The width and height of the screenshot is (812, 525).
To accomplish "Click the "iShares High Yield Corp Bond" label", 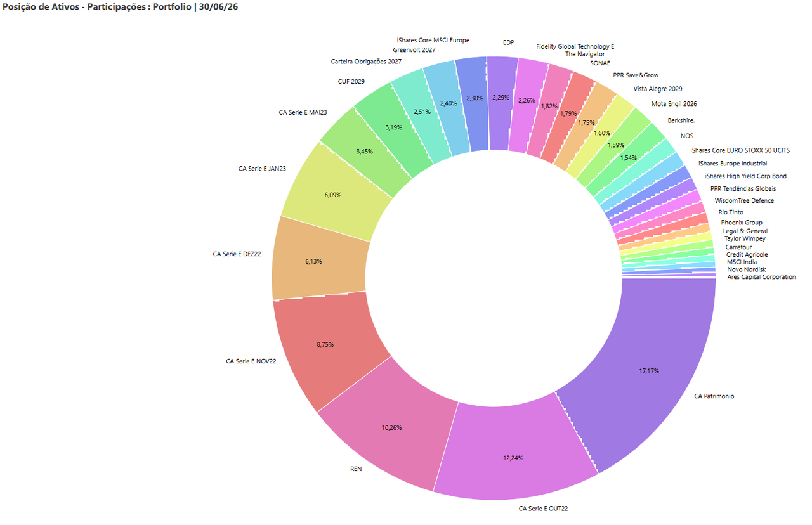I will pyautogui.click(x=746, y=176).
